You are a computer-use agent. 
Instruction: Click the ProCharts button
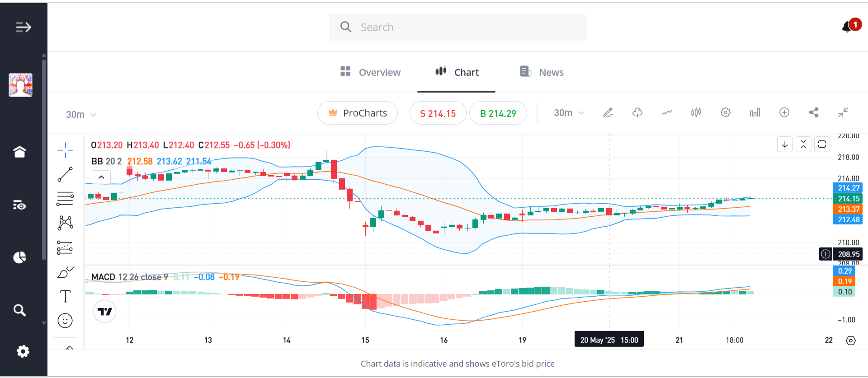358,113
